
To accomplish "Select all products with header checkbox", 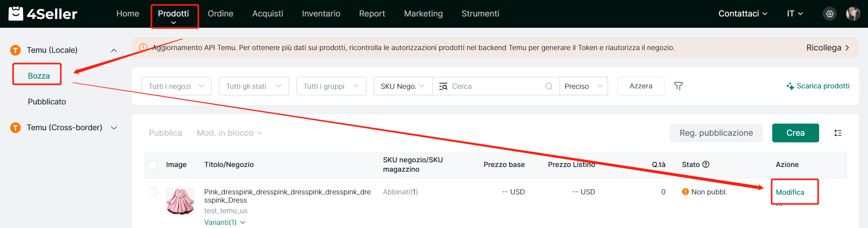I will [x=153, y=165].
